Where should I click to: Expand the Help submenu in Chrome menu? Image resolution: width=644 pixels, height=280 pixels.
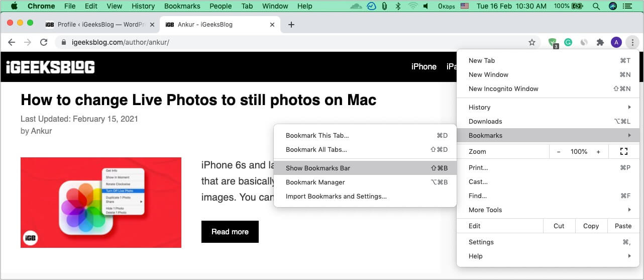tap(548, 256)
